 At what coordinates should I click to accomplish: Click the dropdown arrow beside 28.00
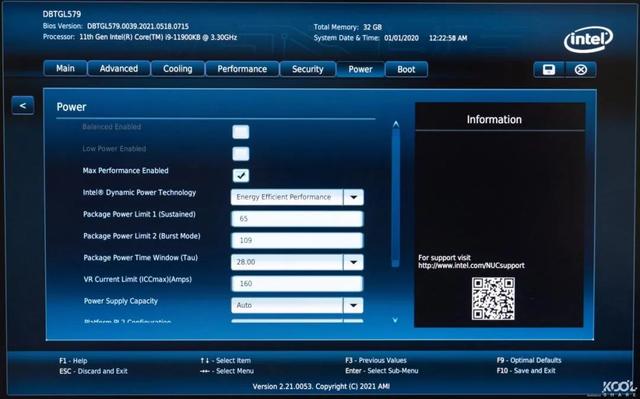(353, 262)
